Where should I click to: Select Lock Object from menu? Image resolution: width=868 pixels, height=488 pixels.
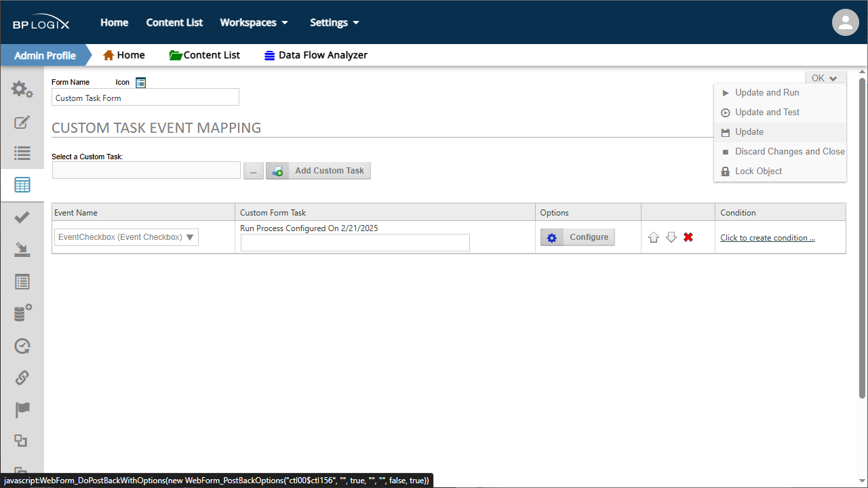pyautogui.click(x=780, y=171)
